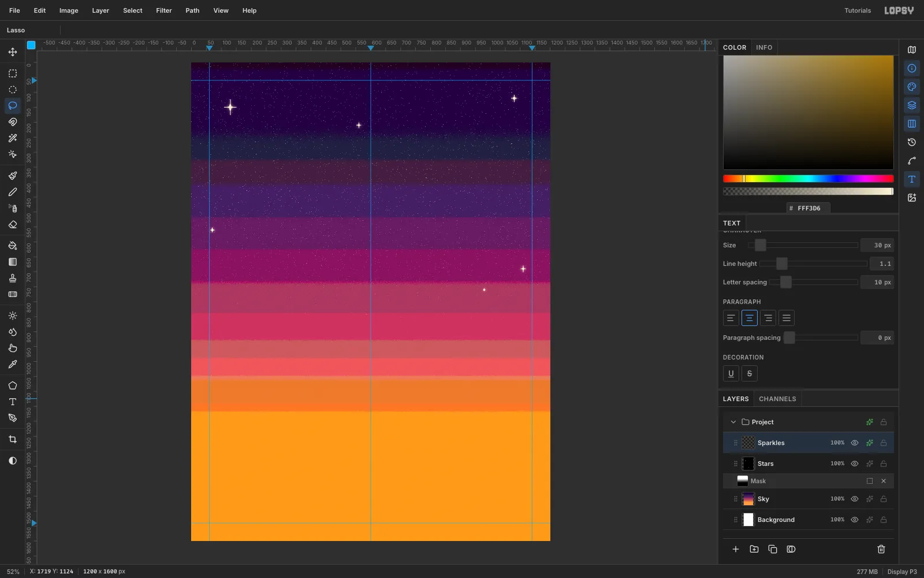Select the Mask thumbnail
924x578 pixels.
click(x=743, y=481)
